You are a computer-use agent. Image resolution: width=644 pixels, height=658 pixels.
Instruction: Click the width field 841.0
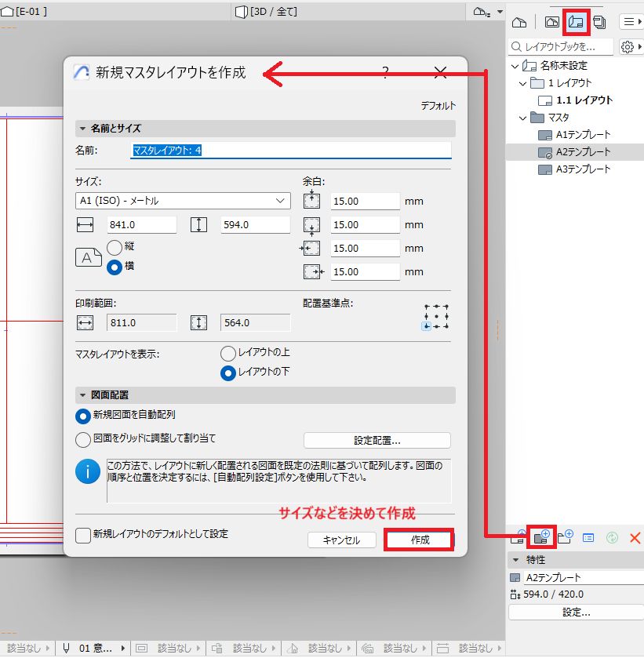pyautogui.click(x=142, y=225)
